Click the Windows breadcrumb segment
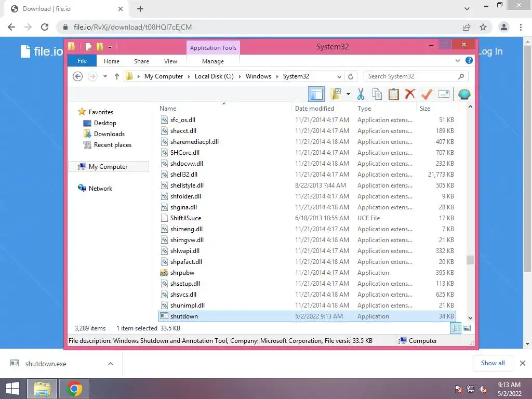The image size is (532, 399). pos(258,76)
